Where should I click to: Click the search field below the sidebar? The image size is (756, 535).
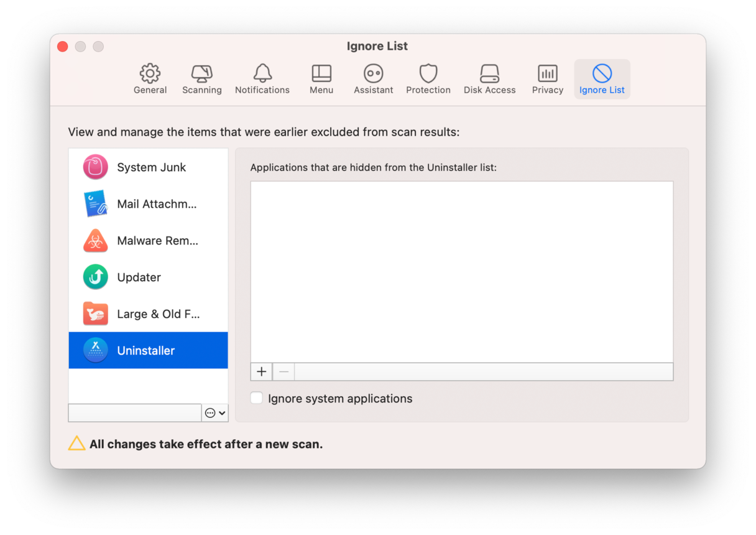tap(135, 413)
